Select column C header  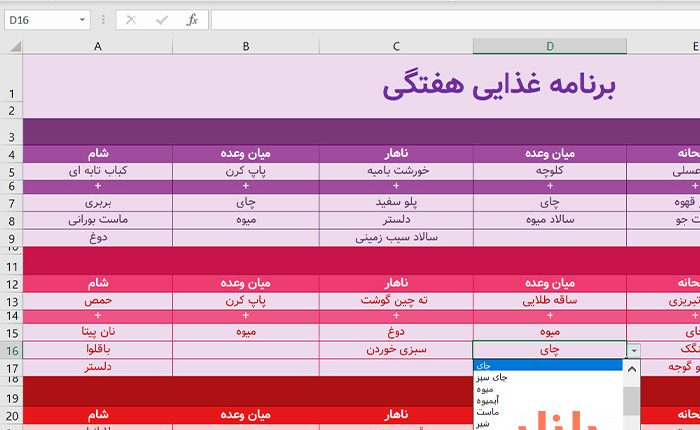pyautogui.click(x=396, y=46)
